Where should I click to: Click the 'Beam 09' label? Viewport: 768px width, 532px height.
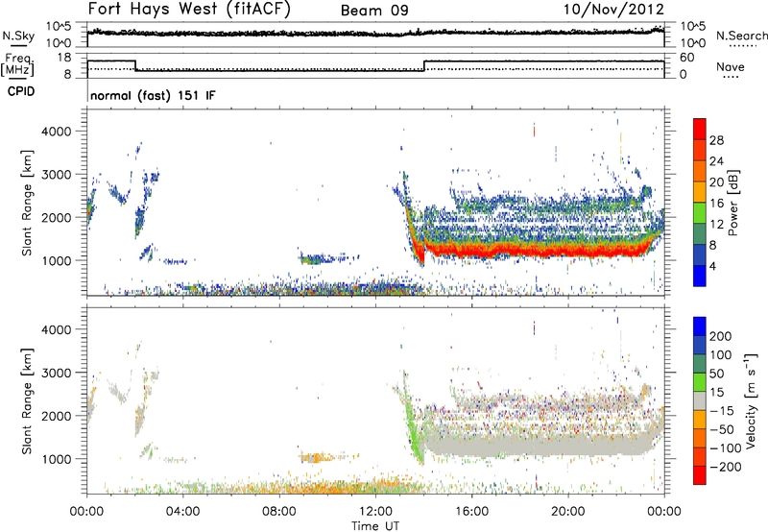[x=374, y=11]
